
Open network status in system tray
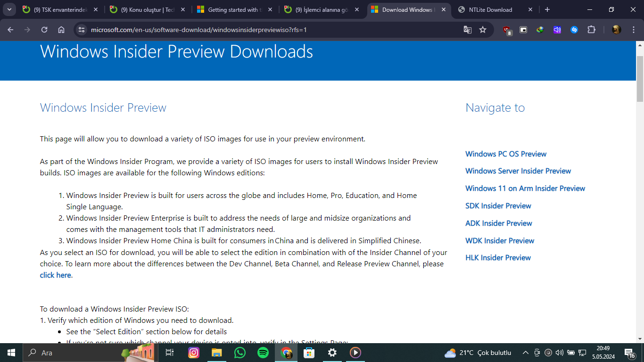582,353
